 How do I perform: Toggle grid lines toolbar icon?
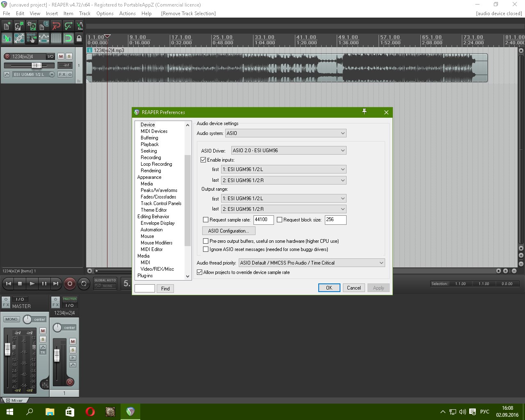[56, 39]
